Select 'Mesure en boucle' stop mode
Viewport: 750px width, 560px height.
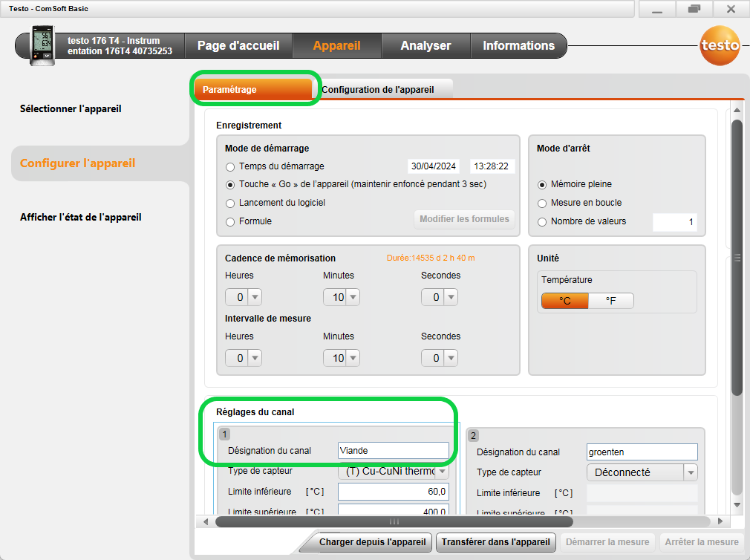coord(542,203)
